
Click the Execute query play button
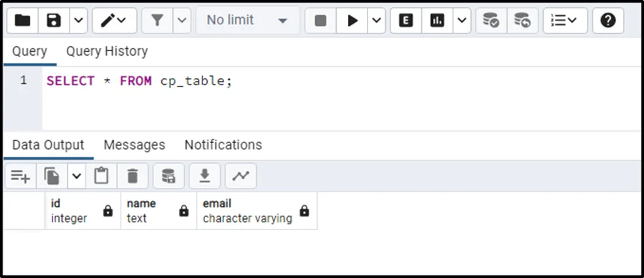coord(352,20)
